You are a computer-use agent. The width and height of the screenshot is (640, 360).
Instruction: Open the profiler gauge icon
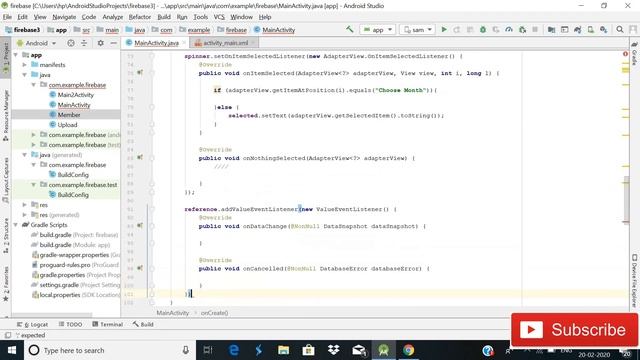509,29
